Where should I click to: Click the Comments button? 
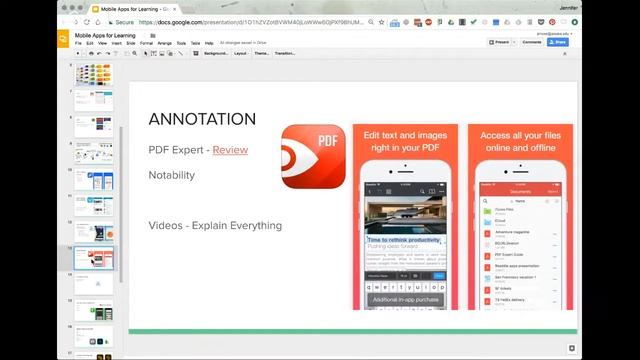(532, 42)
